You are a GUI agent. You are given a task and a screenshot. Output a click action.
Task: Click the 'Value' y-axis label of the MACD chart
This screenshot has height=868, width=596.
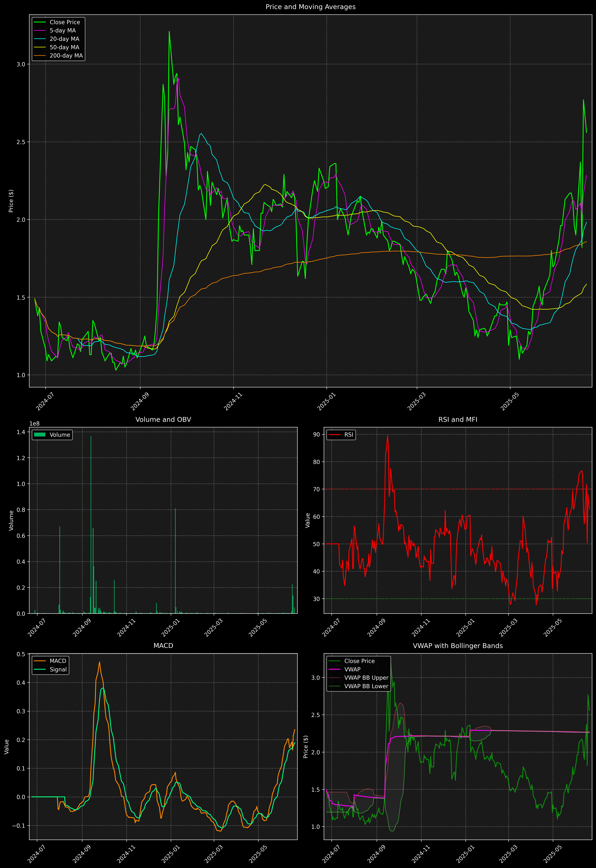click(6, 747)
